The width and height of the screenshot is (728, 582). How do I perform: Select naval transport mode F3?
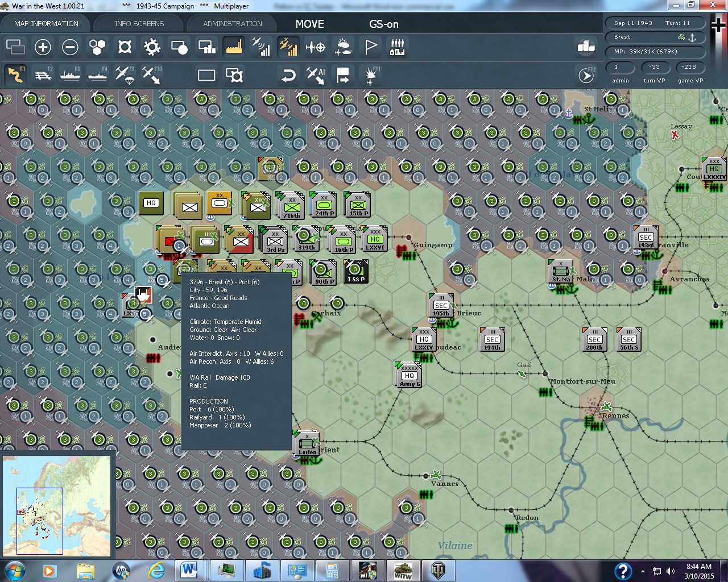click(70, 75)
